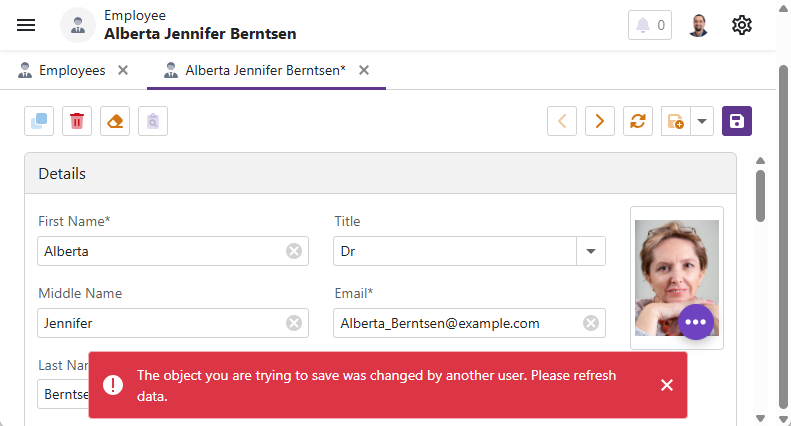This screenshot has height=426, width=791.
Task: Close the Employees tab
Action: click(x=123, y=70)
